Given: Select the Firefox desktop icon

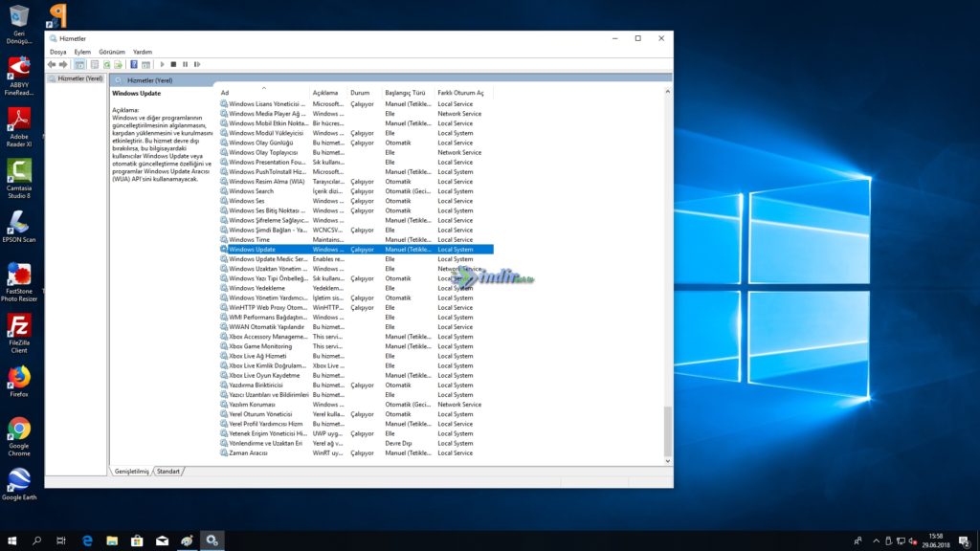Looking at the screenshot, I should [x=19, y=381].
